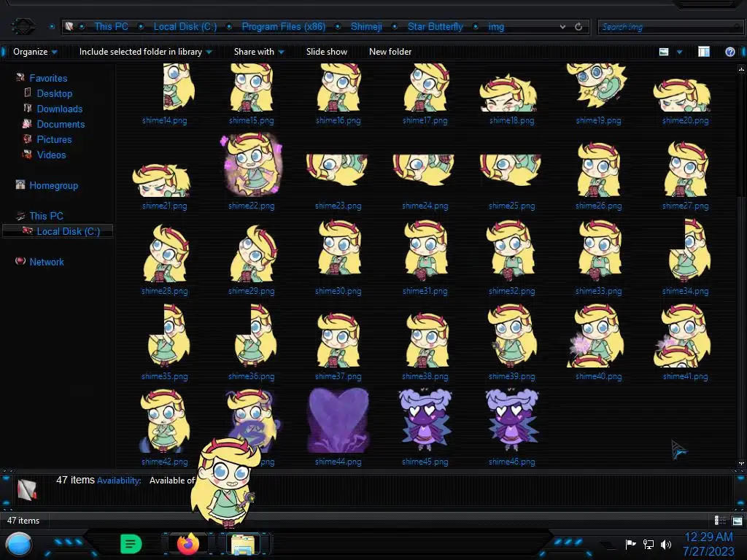Click the shime25.png file name

[511, 206]
